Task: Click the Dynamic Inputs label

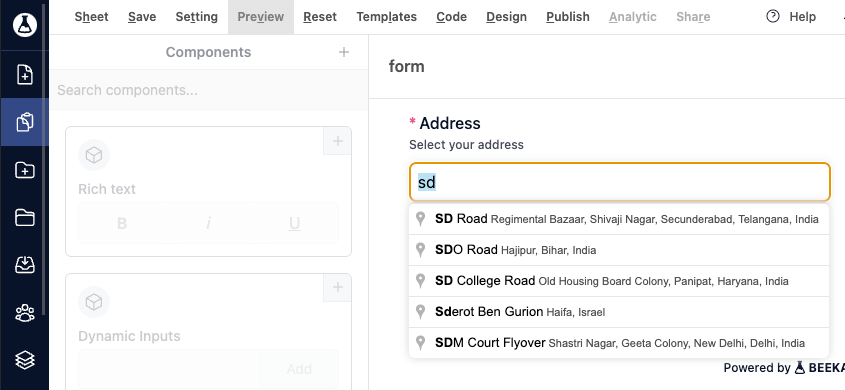Action: coord(129,336)
